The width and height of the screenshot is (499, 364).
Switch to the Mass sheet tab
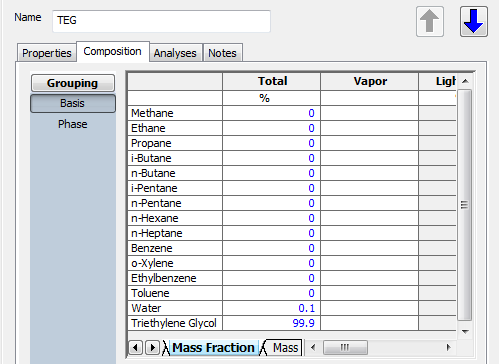[285, 348]
